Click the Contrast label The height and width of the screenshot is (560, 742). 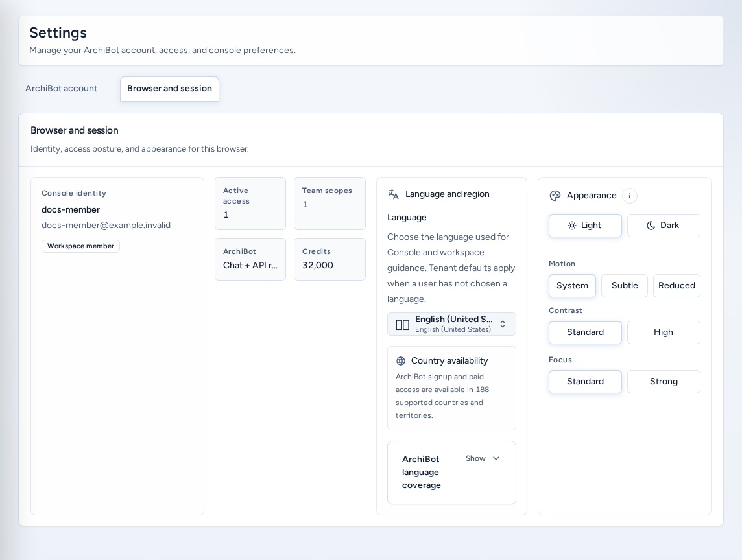pos(566,310)
